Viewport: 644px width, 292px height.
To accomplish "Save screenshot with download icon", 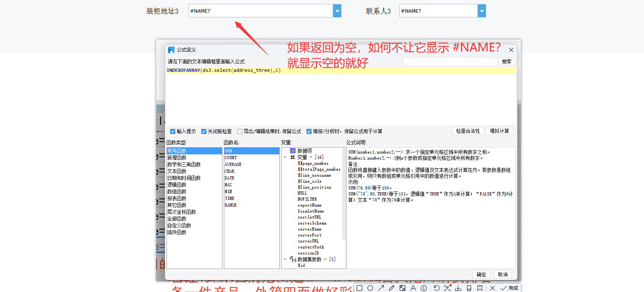I will click(x=458, y=288).
